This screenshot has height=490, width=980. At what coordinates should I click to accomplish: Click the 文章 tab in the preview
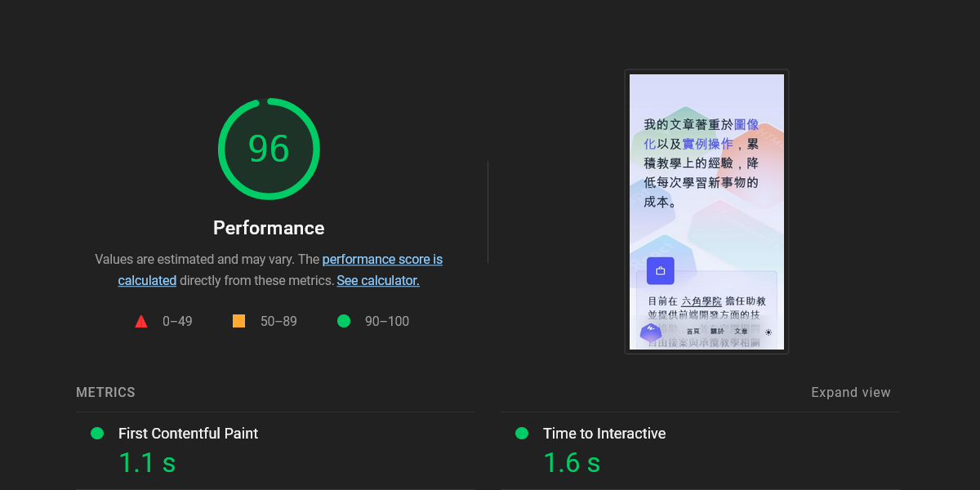741,332
